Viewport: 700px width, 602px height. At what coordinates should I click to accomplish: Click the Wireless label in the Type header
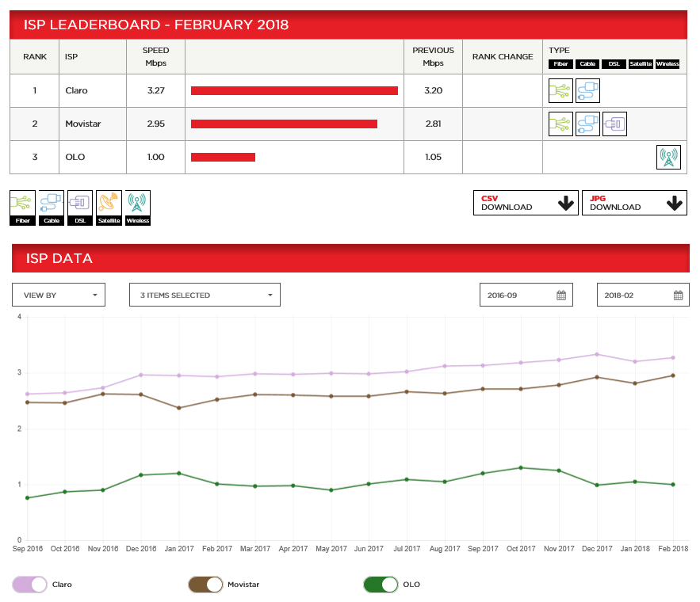click(667, 64)
